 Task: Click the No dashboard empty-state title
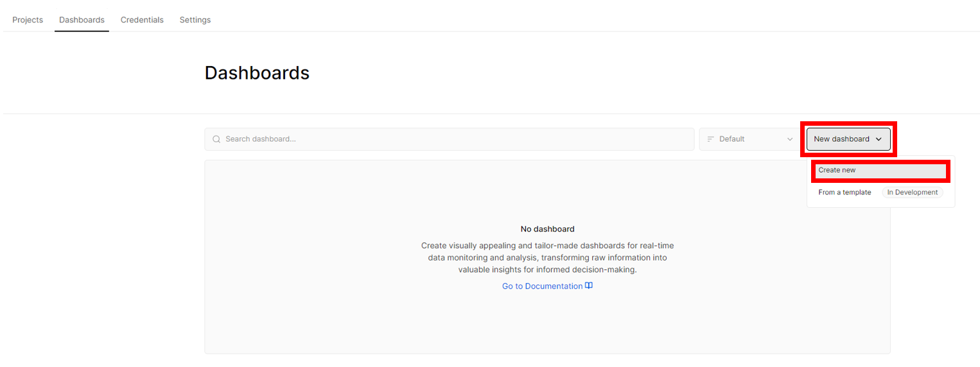(x=547, y=229)
